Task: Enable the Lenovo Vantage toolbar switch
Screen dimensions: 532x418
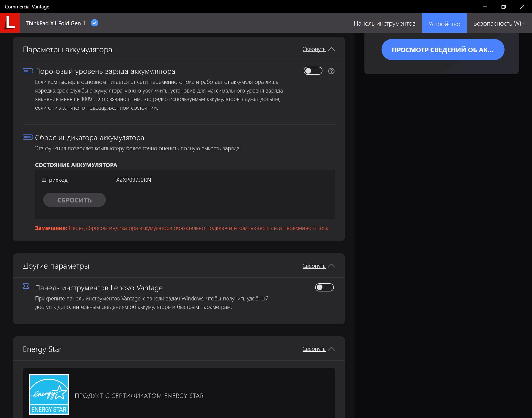Action: (324, 287)
